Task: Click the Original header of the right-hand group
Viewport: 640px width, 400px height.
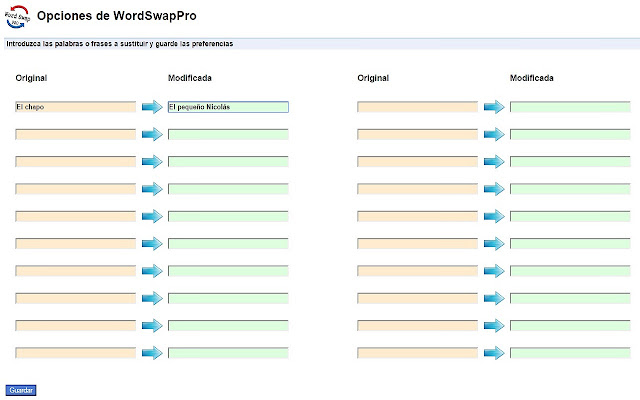Action: click(x=373, y=78)
